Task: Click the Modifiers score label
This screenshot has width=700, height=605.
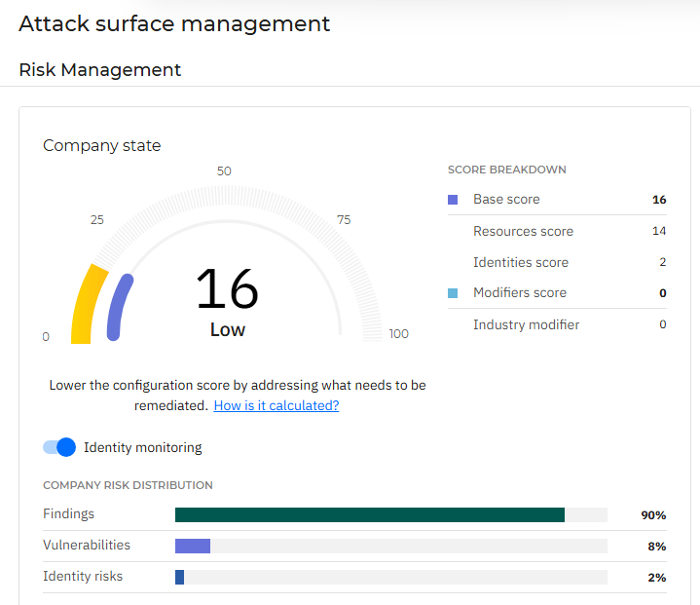Action: [x=519, y=293]
